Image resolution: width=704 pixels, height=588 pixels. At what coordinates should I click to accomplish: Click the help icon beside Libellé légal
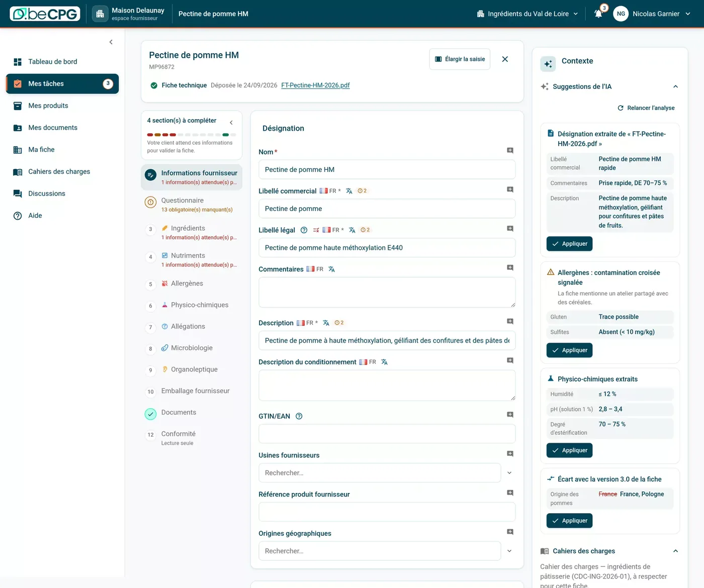[x=304, y=230]
